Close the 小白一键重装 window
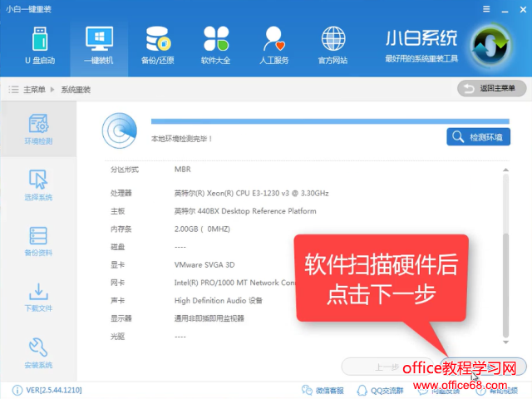This screenshot has height=399, width=532. tap(523, 10)
